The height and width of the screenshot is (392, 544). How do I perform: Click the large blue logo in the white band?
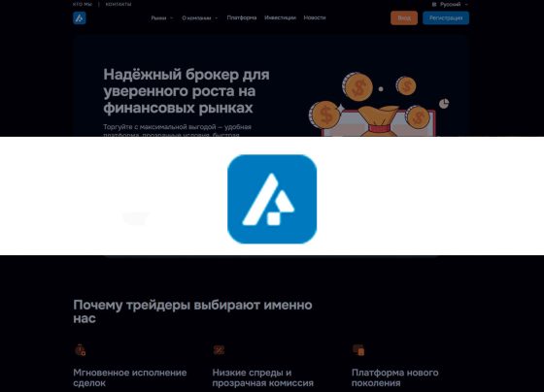click(x=272, y=199)
